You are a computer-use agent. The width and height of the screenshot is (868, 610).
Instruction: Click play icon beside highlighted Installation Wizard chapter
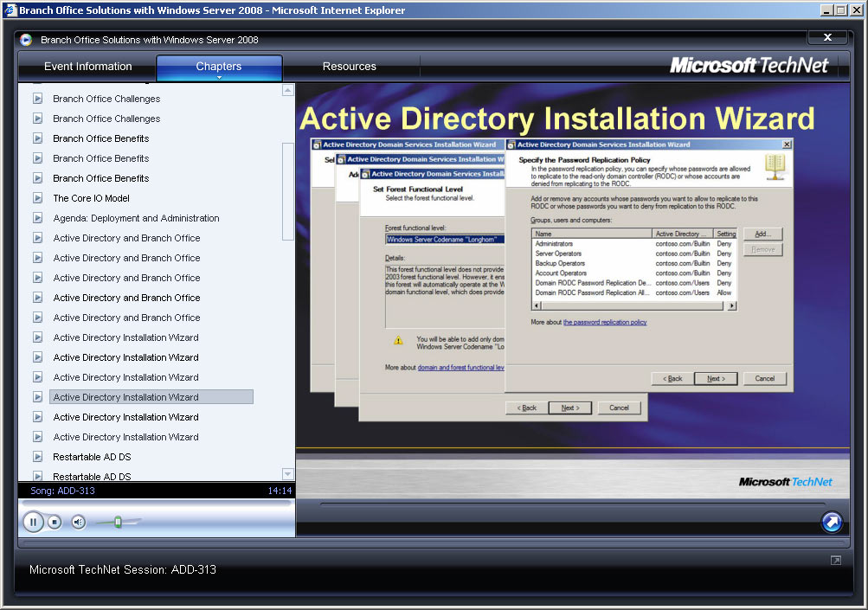[37, 397]
